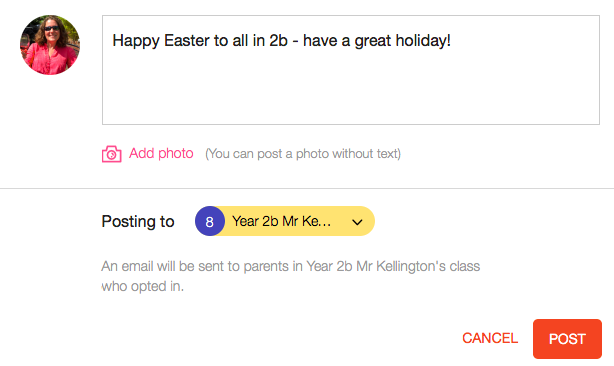Click the email will be sent notice

point(291,276)
